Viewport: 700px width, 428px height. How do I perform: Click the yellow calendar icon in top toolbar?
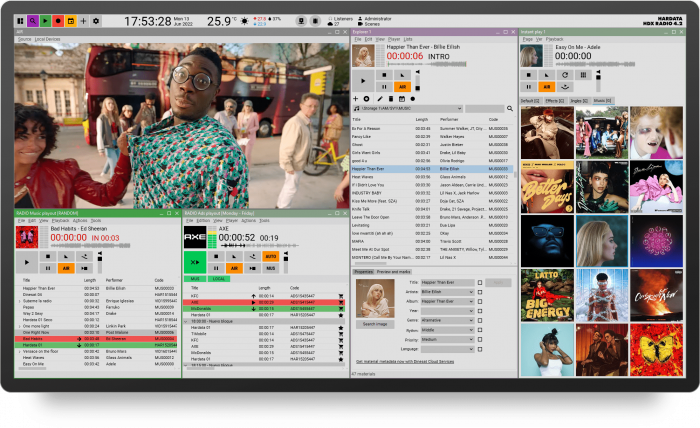(x=71, y=21)
